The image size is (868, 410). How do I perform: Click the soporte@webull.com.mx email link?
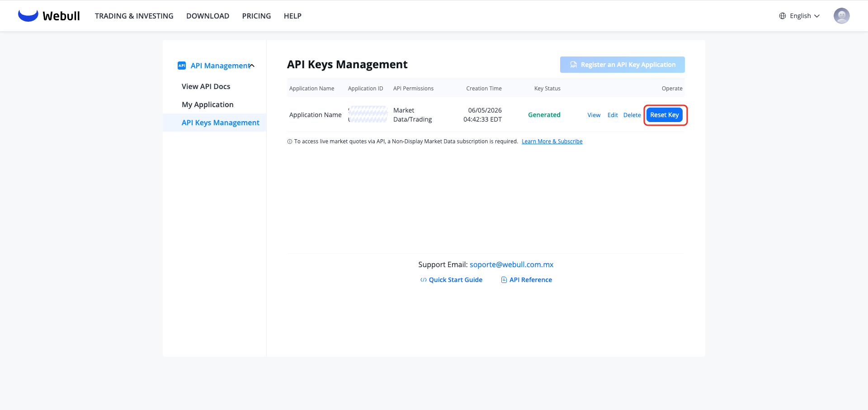[x=512, y=264]
